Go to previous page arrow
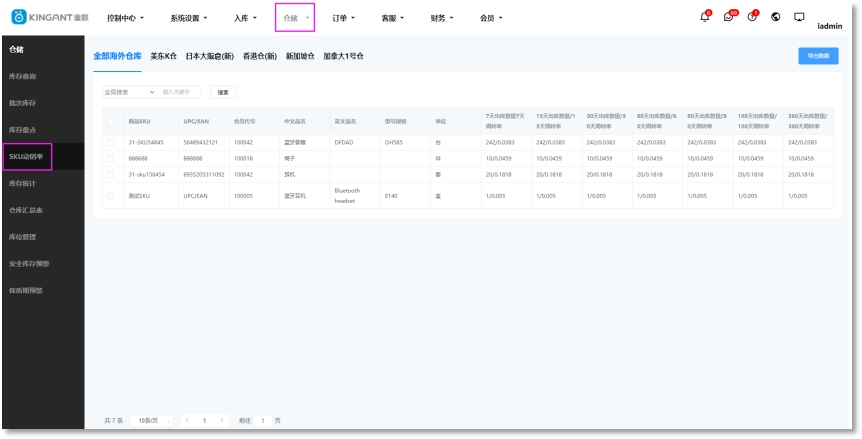 tap(186, 420)
